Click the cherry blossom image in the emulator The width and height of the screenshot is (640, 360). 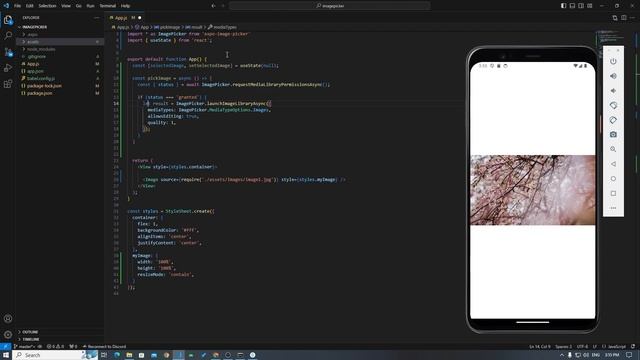tap(533, 190)
